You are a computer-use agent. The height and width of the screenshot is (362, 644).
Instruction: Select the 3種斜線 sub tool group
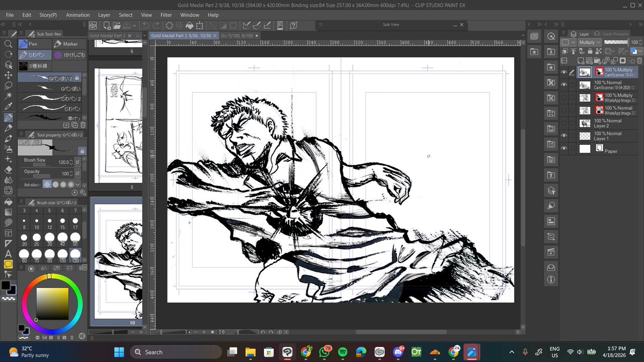[x=35, y=65]
